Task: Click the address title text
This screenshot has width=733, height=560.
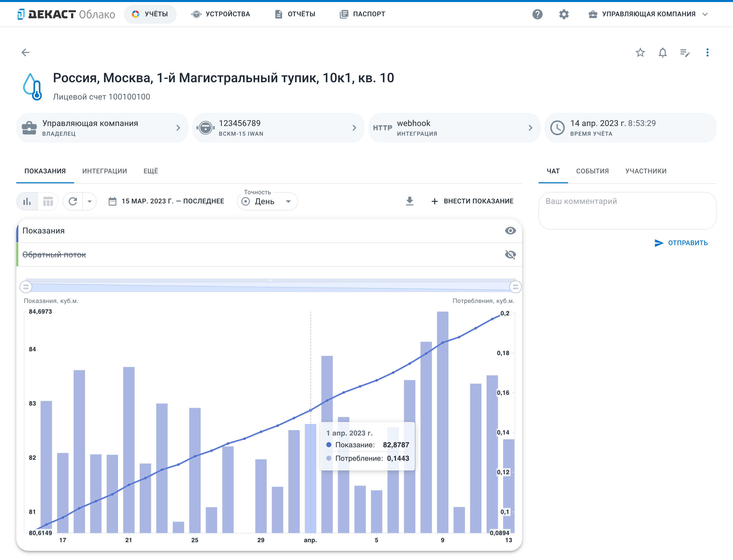Action: (x=223, y=78)
